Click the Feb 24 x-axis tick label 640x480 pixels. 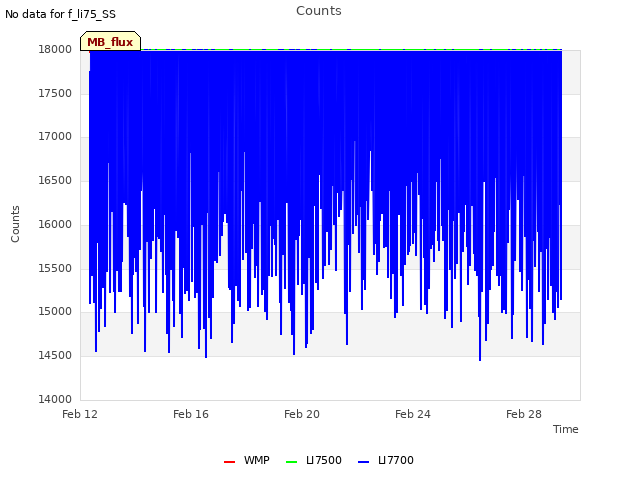click(413, 414)
